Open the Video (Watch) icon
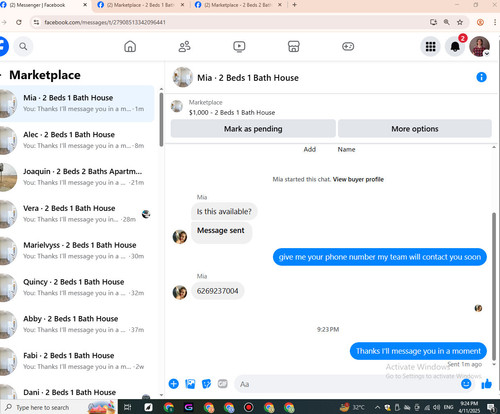500x414 pixels. click(x=239, y=46)
